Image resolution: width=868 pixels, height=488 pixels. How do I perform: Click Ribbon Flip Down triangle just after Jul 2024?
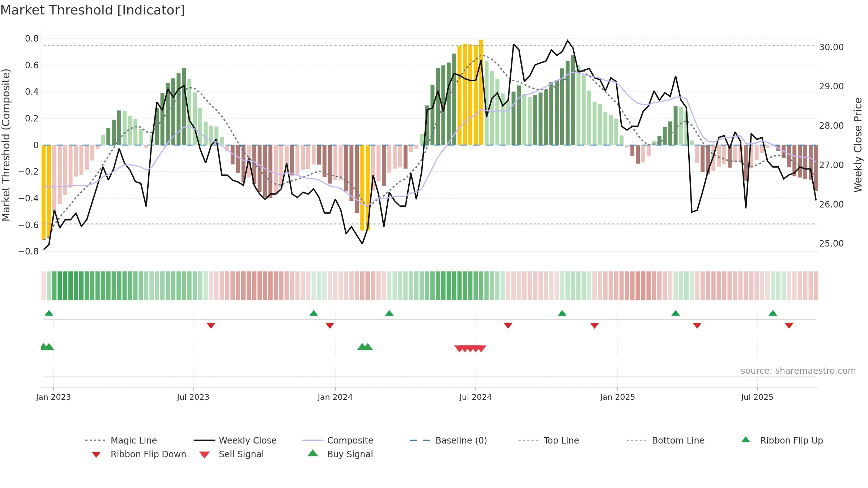tap(508, 326)
